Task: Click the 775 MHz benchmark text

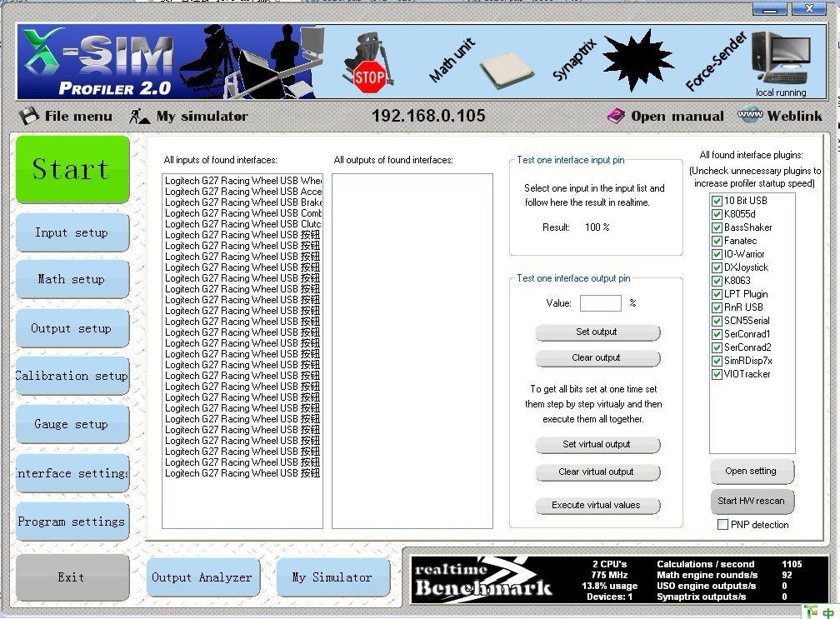Action: point(610,575)
